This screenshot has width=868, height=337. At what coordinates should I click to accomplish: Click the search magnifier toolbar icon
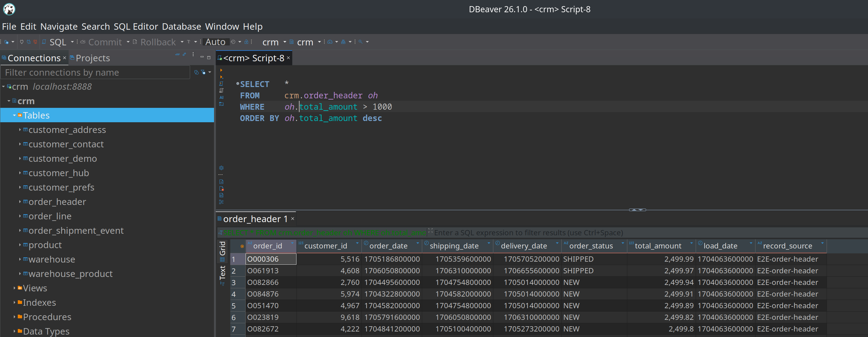coord(361,42)
